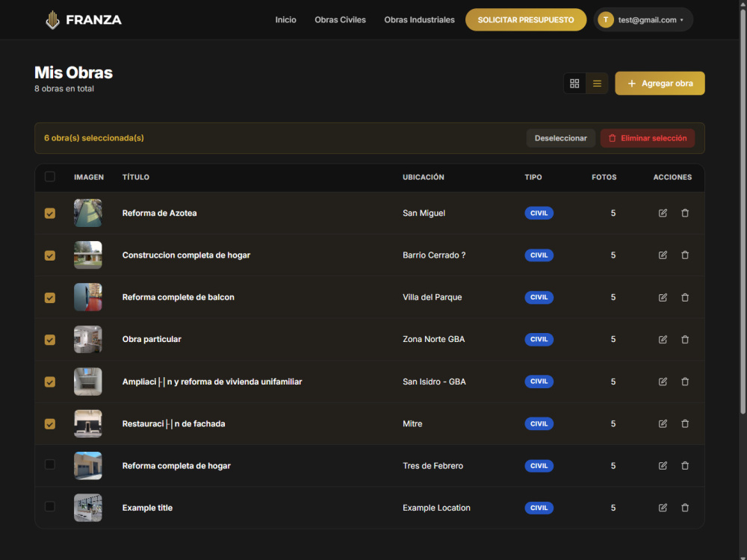The height and width of the screenshot is (560, 747).
Task: Delete the San Isidro - GBA work
Action: [x=684, y=382]
